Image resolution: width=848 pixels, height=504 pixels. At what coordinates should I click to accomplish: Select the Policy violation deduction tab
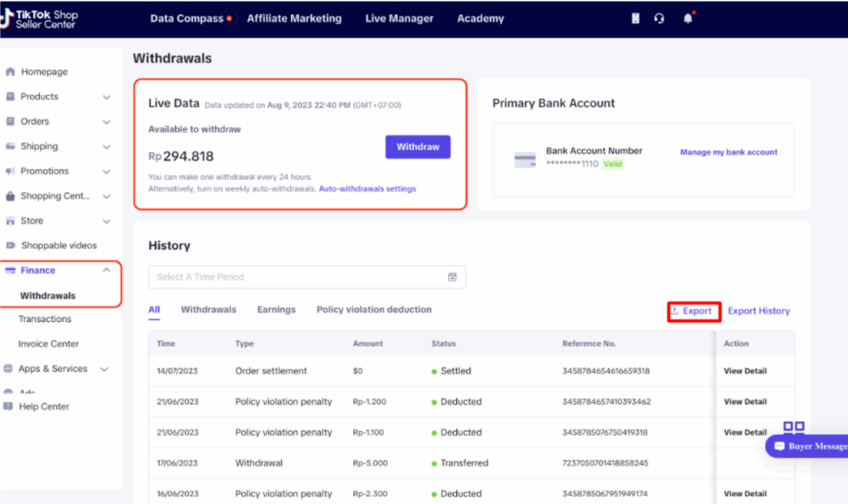(x=373, y=310)
